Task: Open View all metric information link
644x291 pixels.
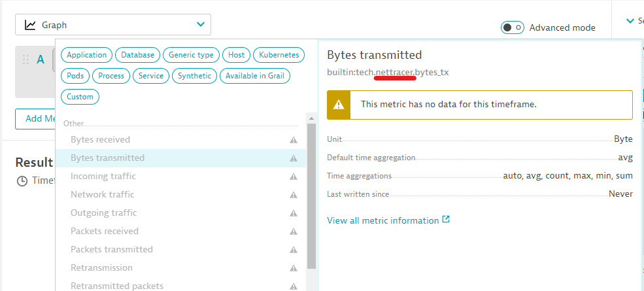Action: [382, 220]
